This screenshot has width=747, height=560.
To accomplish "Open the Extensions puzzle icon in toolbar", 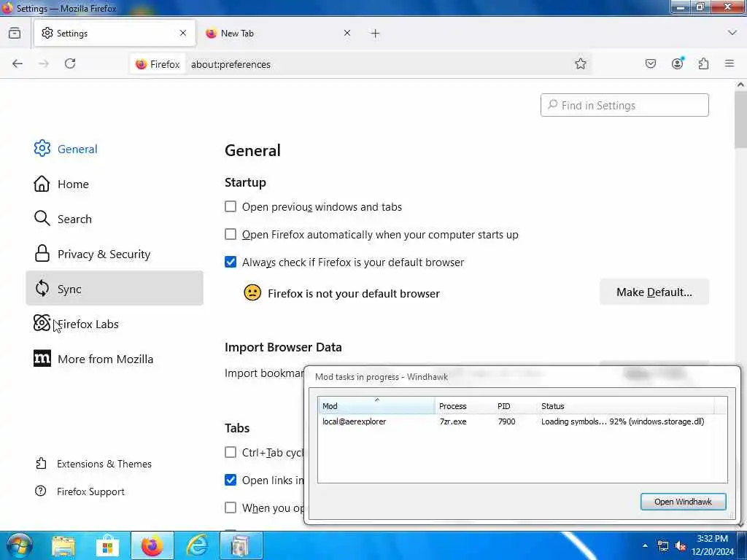I will tap(703, 64).
